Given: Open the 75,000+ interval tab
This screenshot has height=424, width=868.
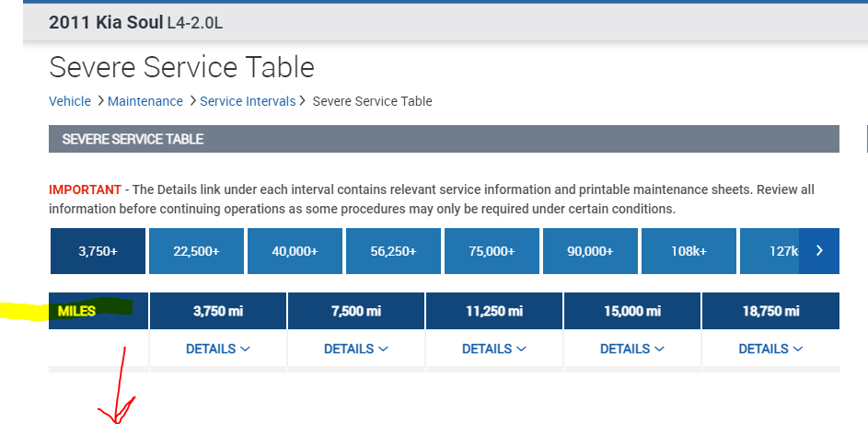Looking at the screenshot, I should (x=492, y=250).
